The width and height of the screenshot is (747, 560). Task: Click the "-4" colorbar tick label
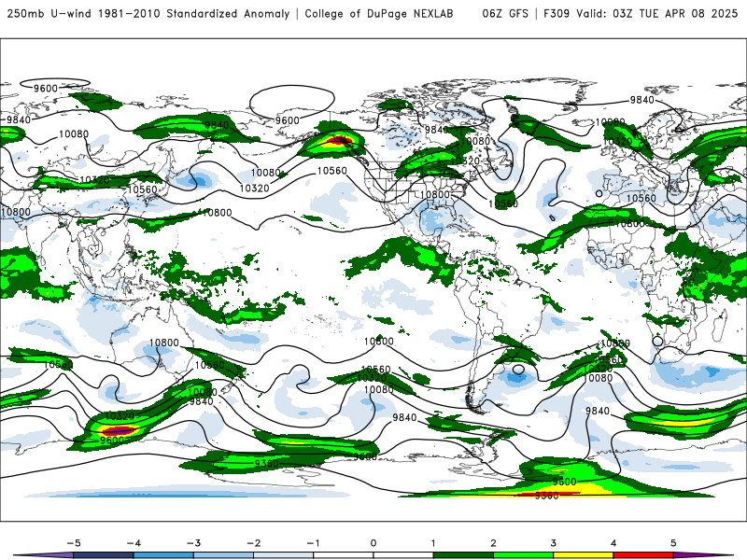(134, 543)
